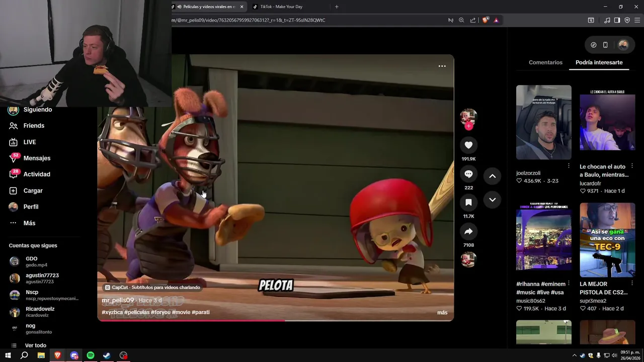Open the mr_pelis09 username on the video
644x362 pixels.
click(x=118, y=300)
